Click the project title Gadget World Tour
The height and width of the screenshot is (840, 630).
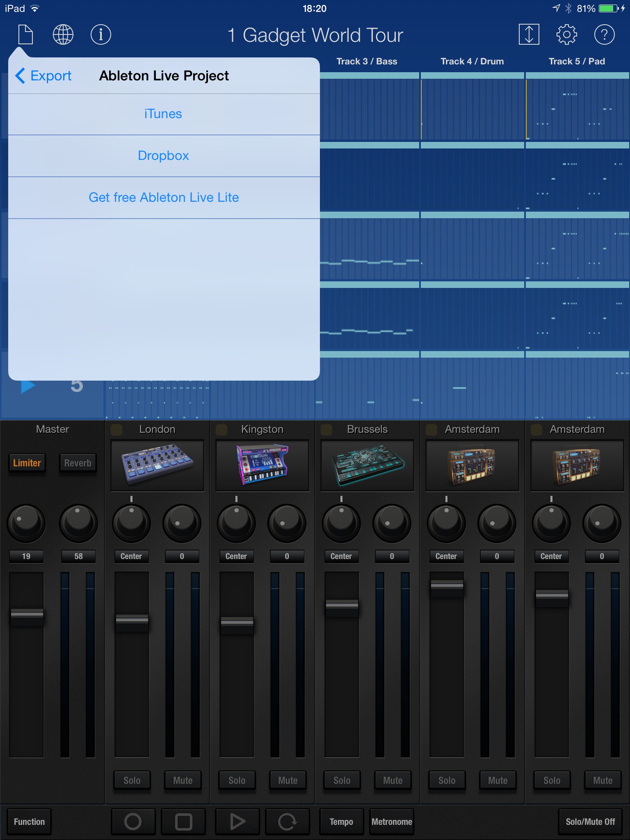315,35
